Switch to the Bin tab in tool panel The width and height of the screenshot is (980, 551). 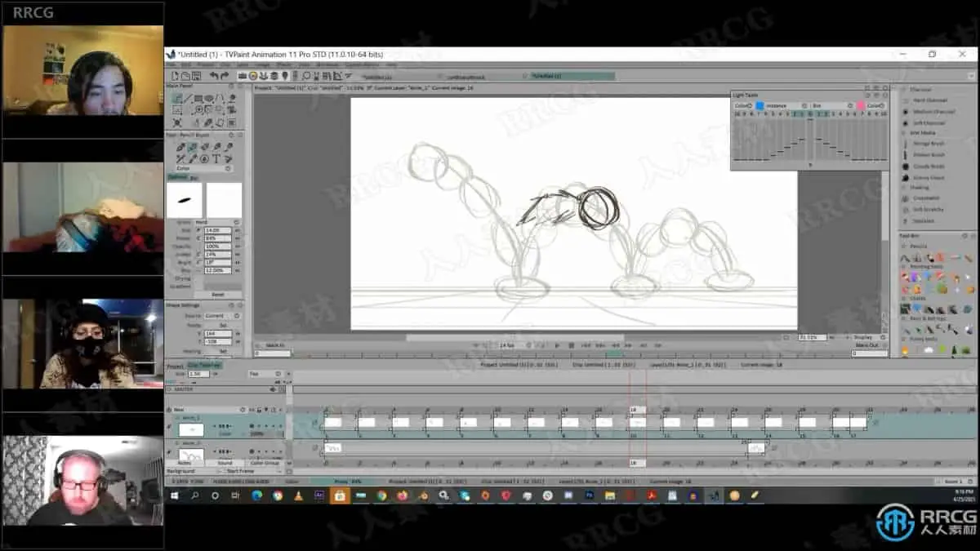194,177
